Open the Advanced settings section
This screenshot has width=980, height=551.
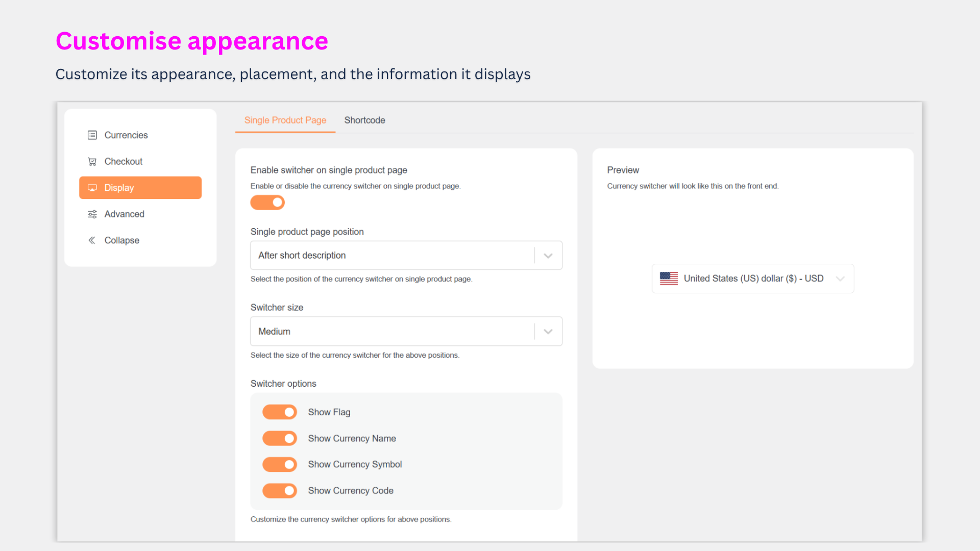click(x=124, y=214)
